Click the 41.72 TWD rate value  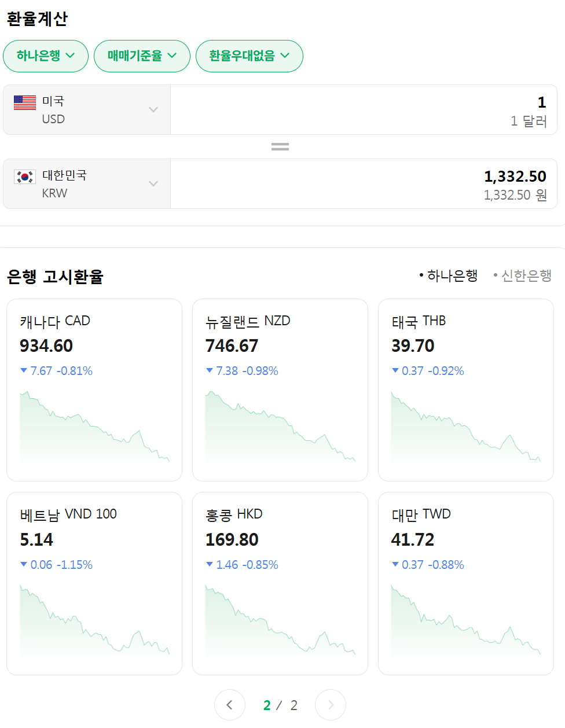point(413,540)
